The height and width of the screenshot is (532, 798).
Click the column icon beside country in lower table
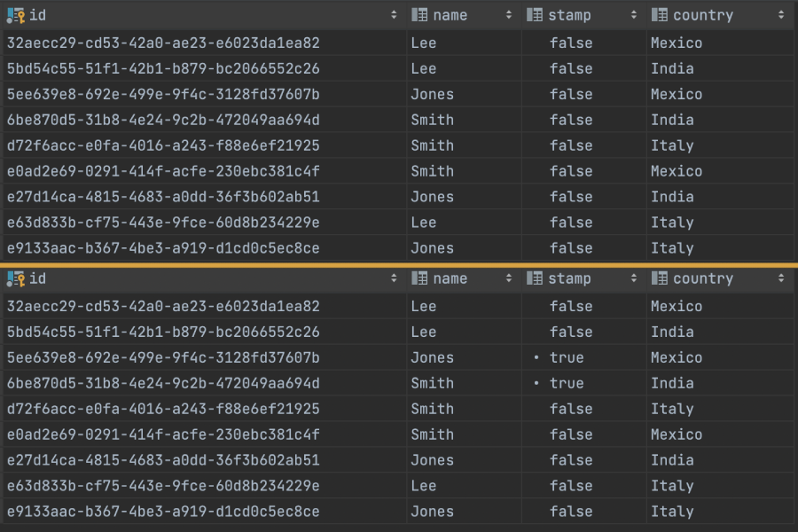[x=660, y=278]
